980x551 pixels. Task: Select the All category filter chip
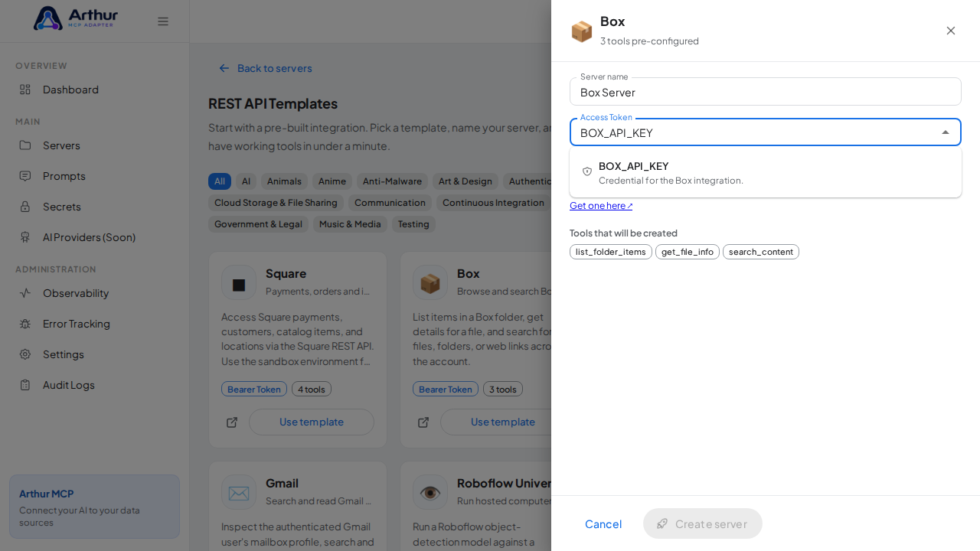[x=220, y=181]
